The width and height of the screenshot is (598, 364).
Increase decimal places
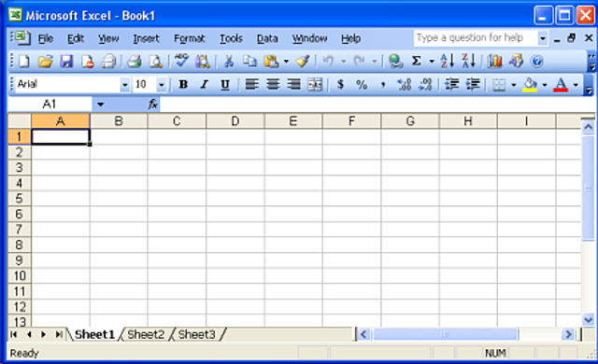click(x=404, y=84)
